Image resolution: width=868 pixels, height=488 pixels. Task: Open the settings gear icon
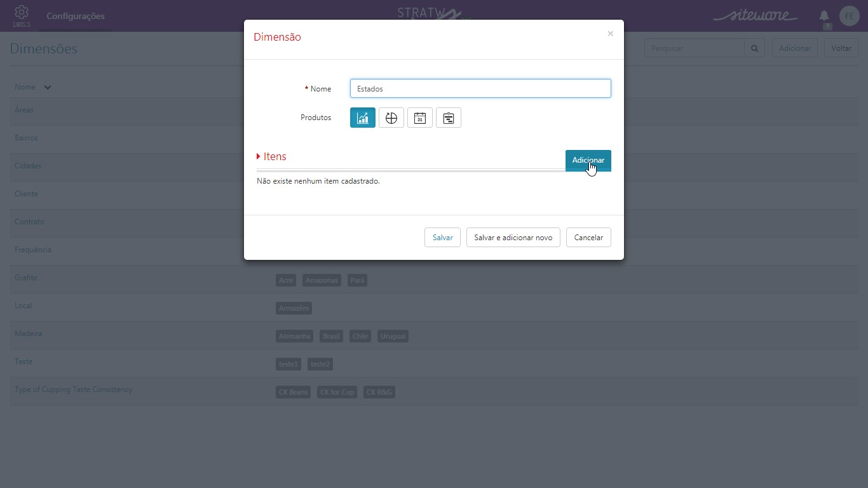(22, 12)
